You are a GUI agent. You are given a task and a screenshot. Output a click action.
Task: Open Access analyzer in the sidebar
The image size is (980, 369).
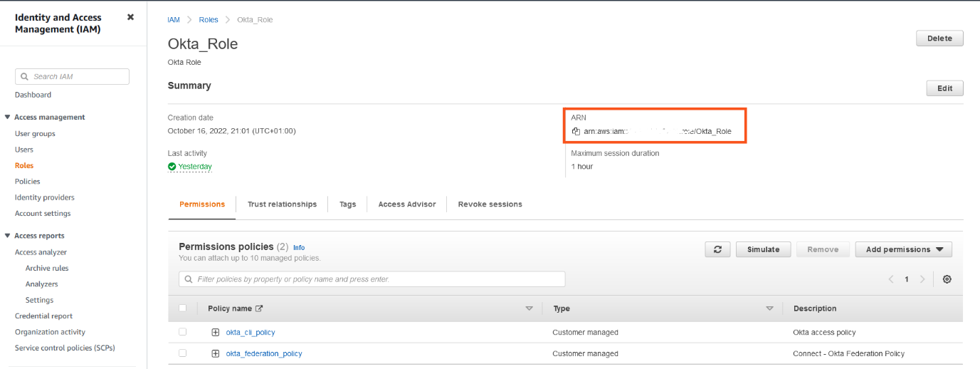click(41, 252)
